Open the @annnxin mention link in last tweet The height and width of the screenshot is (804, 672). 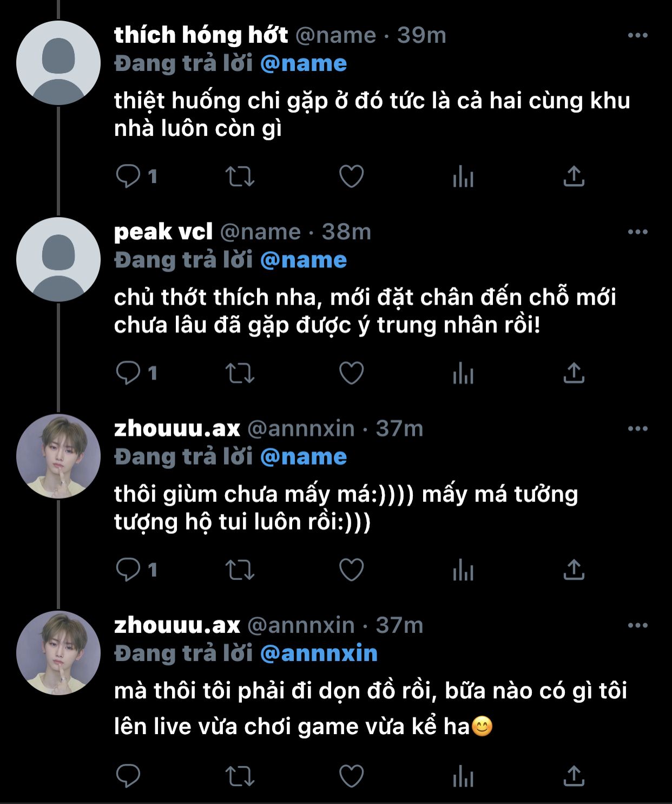click(319, 653)
